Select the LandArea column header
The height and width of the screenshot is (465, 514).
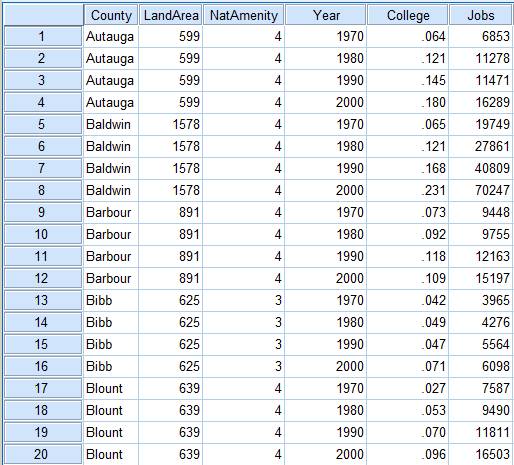(x=171, y=15)
